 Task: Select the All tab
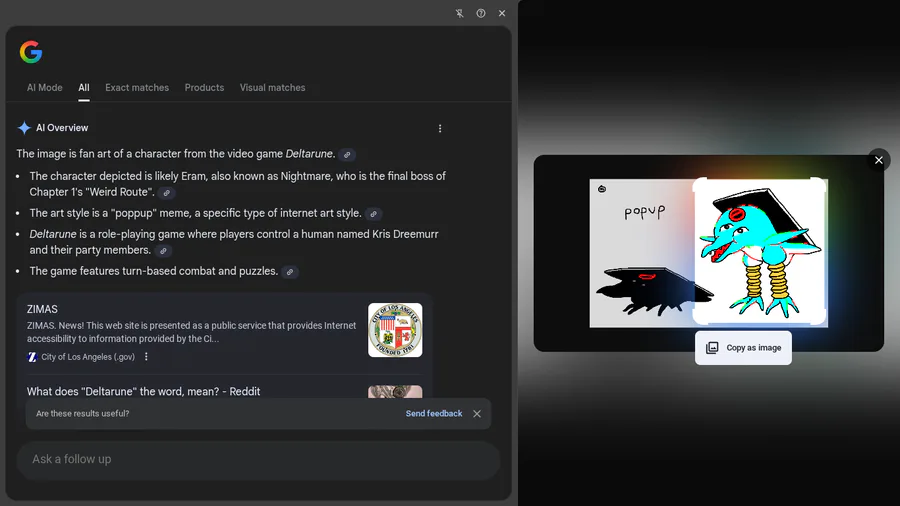84,88
